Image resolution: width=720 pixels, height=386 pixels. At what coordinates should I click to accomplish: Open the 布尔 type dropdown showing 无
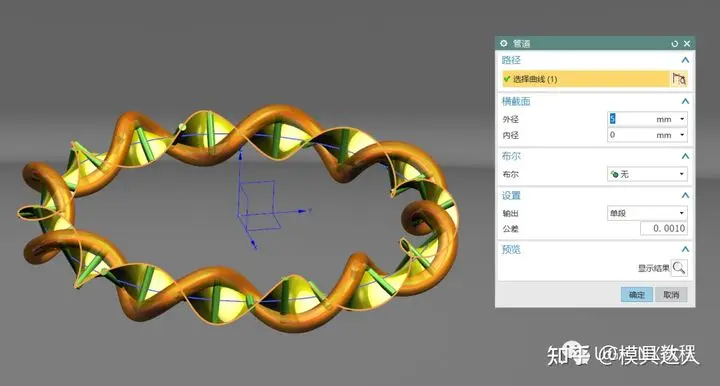pos(647,174)
